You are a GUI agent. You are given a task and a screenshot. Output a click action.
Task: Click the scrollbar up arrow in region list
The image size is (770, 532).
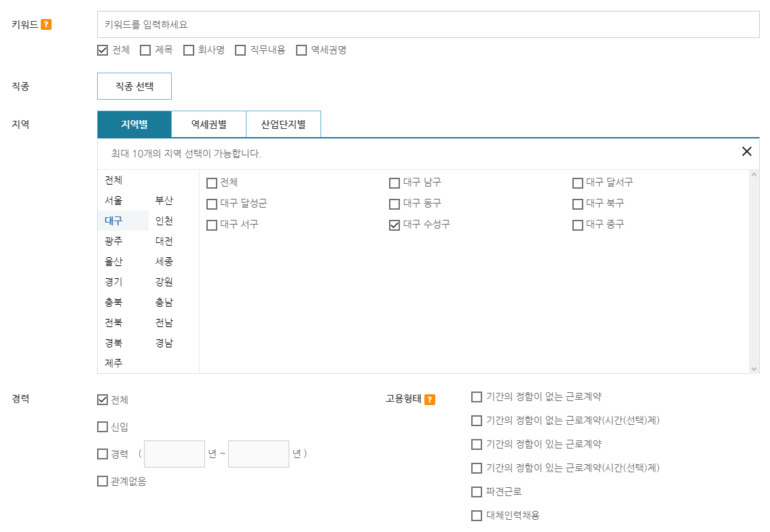coord(754,174)
